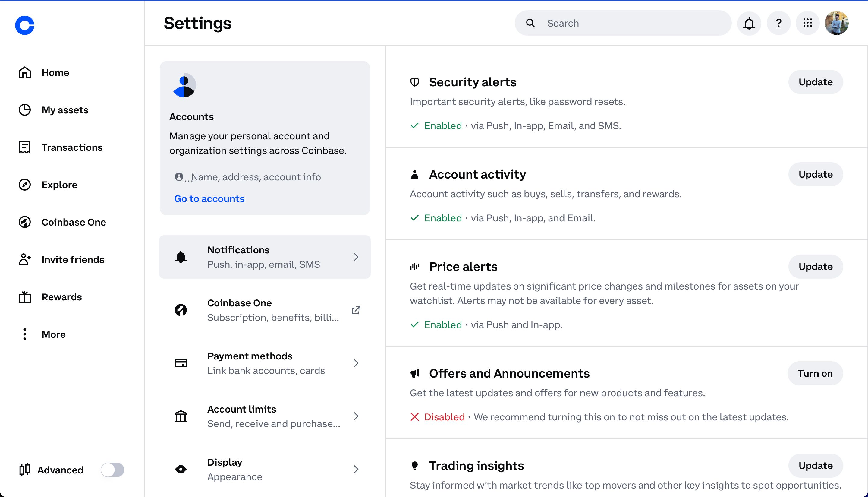Click the Accounts card avatar icon
The image size is (868, 497).
pyautogui.click(x=184, y=85)
